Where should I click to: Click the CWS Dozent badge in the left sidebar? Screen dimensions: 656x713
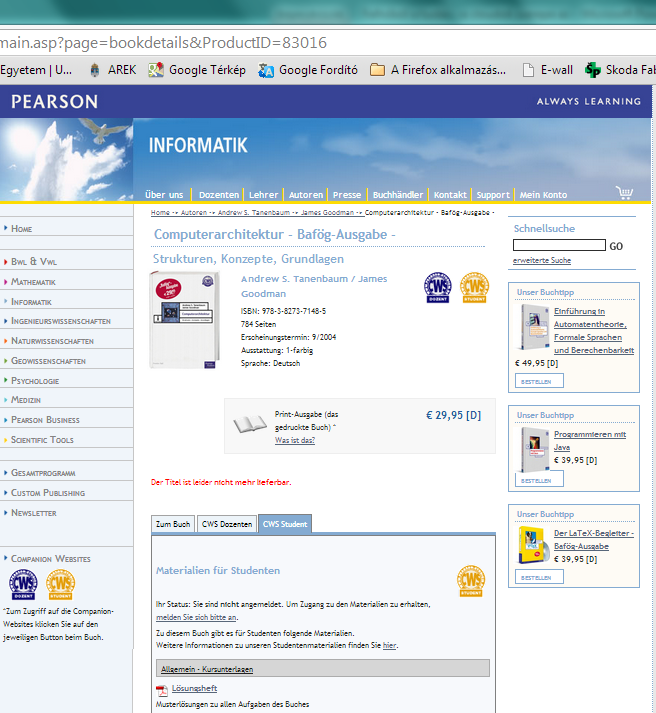coord(23,584)
